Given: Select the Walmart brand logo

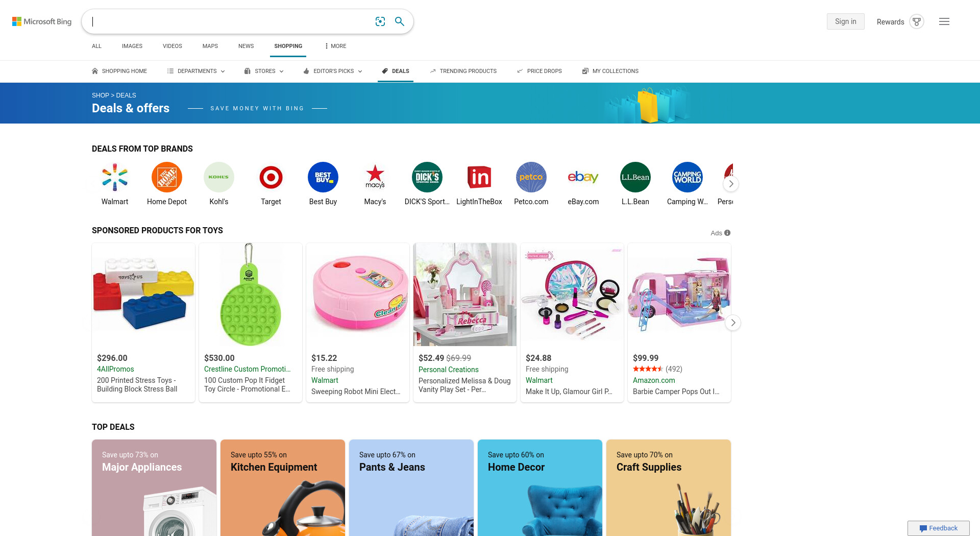Looking at the screenshot, I should pos(115,177).
